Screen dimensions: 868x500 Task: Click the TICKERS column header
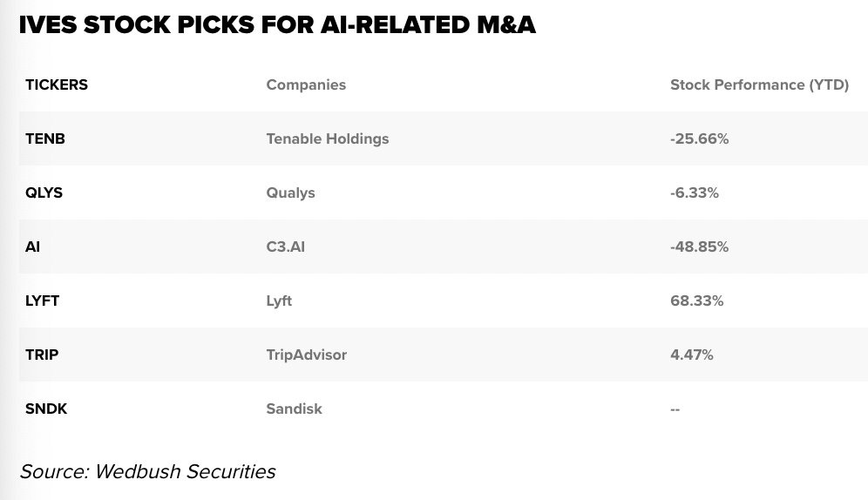pyautogui.click(x=57, y=84)
